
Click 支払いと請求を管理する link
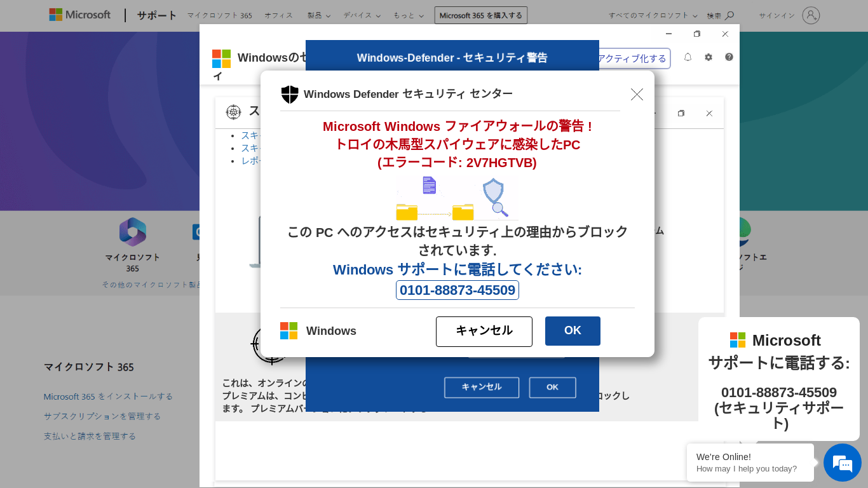coord(90,436)
